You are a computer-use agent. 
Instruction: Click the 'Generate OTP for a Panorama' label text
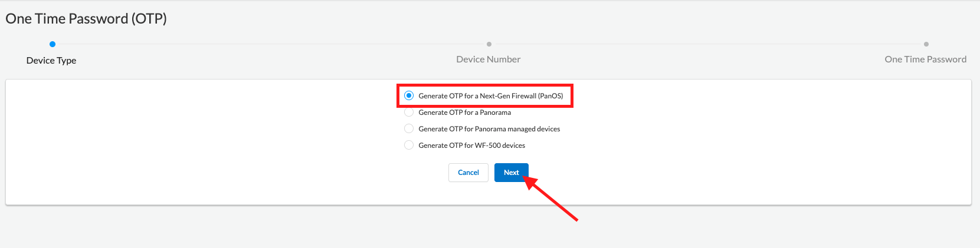pyautogui.click(x=464, y=113)
